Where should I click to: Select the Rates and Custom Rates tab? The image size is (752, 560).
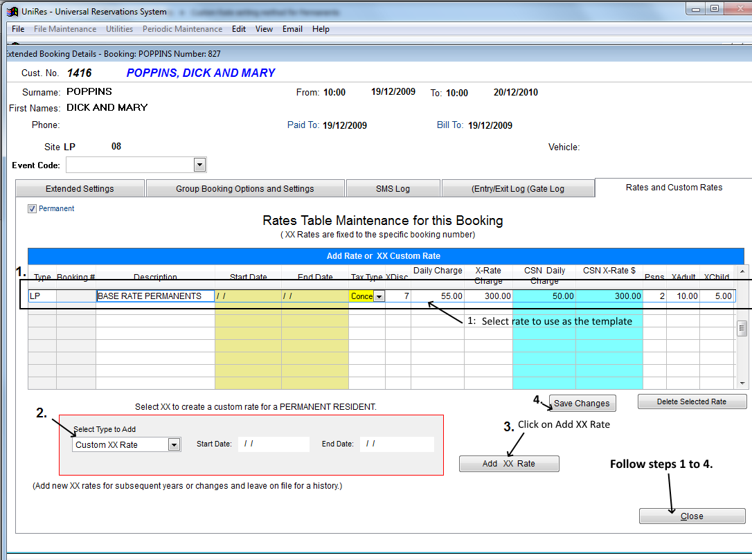point(674,188)
